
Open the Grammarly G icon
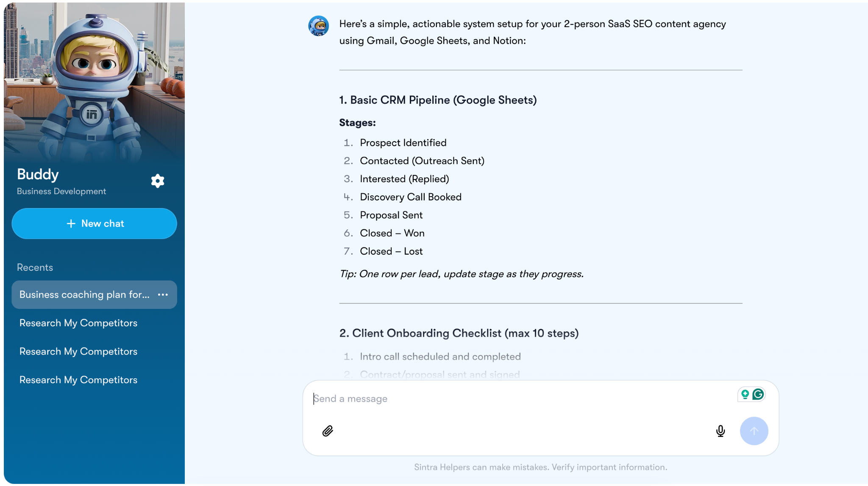pyautogui.click(x=758, y=394)
